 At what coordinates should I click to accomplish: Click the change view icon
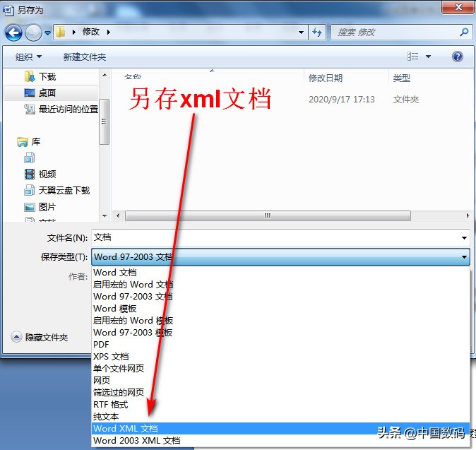[x=412, y=57]
